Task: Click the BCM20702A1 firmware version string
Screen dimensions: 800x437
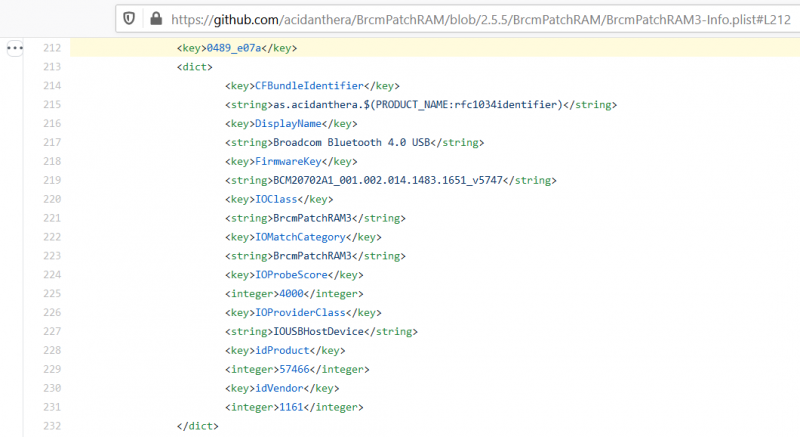Action: click(x=388, y=180)
